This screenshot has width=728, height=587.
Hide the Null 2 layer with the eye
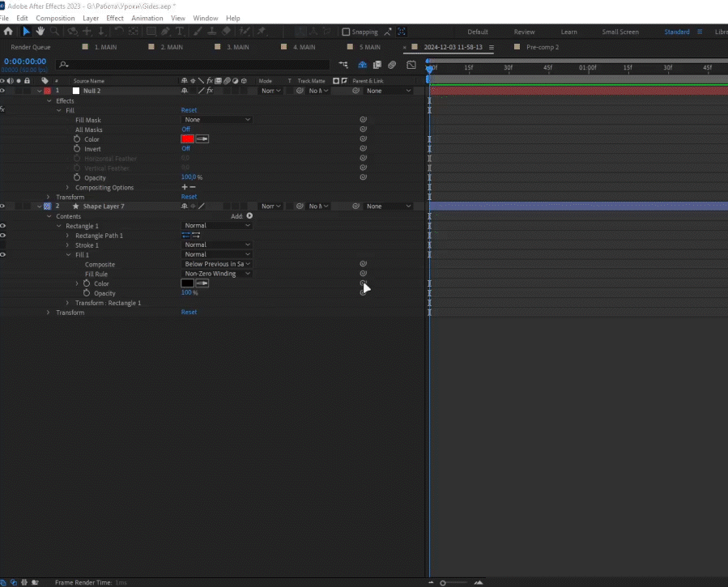click(x=2, y=91)
